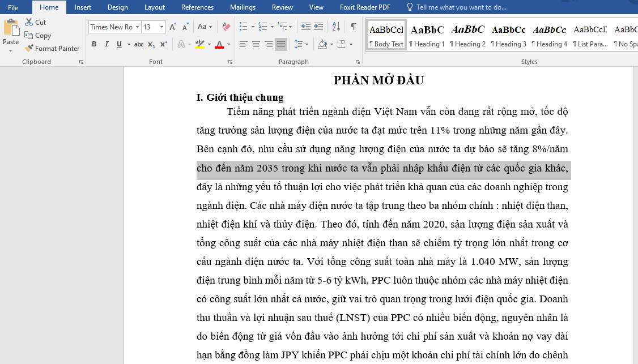Open font name dropdown Times New Roman
The height and width of the screenshot is (364, 638).
(x=138, y=27)
